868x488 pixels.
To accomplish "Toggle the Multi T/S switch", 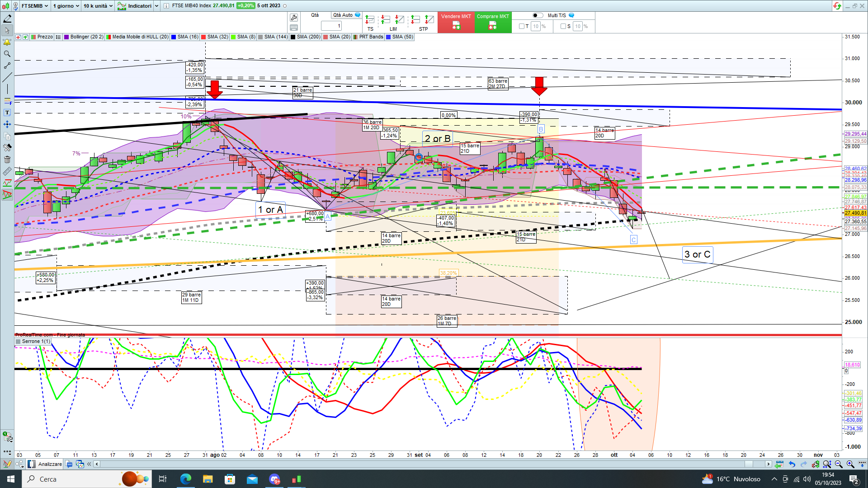I will (x=538, y=15).
